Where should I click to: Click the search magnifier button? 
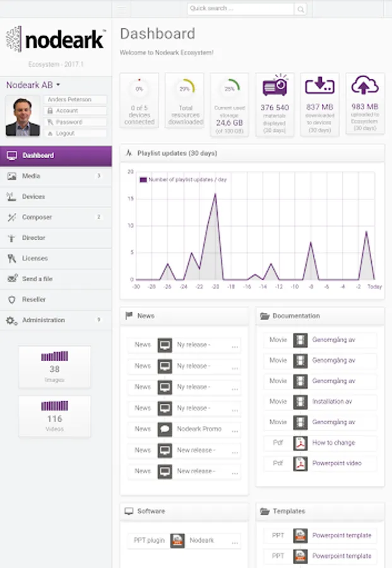pos(300,9)
